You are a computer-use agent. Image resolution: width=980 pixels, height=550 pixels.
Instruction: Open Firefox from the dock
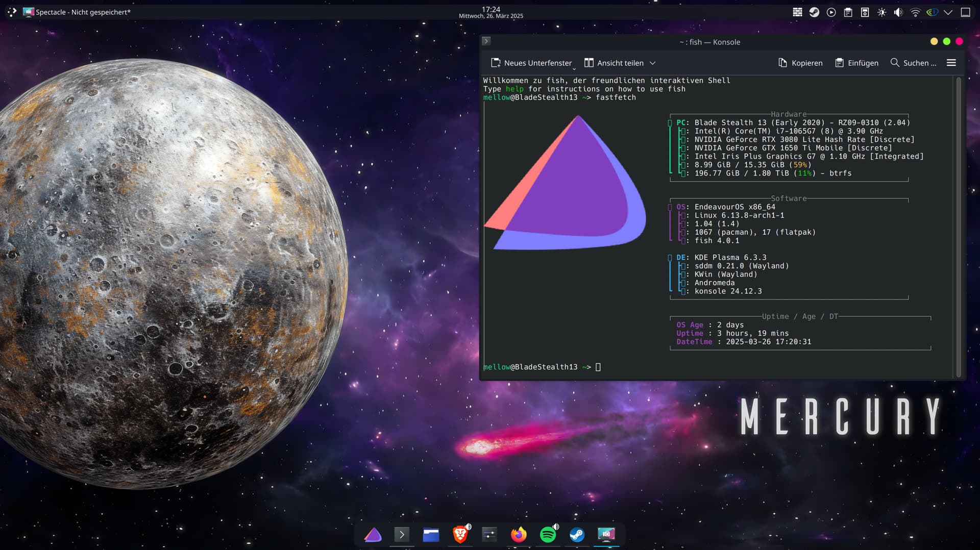point(519,534)
